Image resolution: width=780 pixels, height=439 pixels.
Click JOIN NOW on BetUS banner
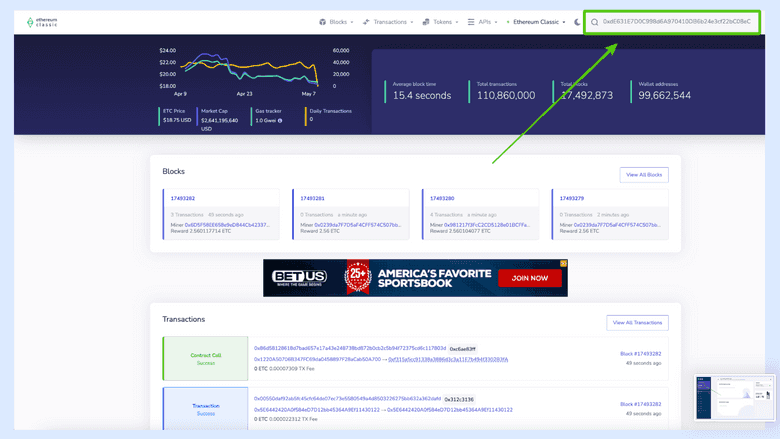pos(521,278)
